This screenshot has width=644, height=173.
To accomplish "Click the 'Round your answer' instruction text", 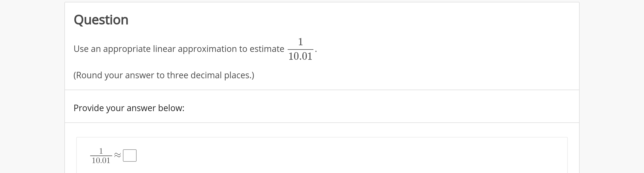I will (x=164, y=75).
